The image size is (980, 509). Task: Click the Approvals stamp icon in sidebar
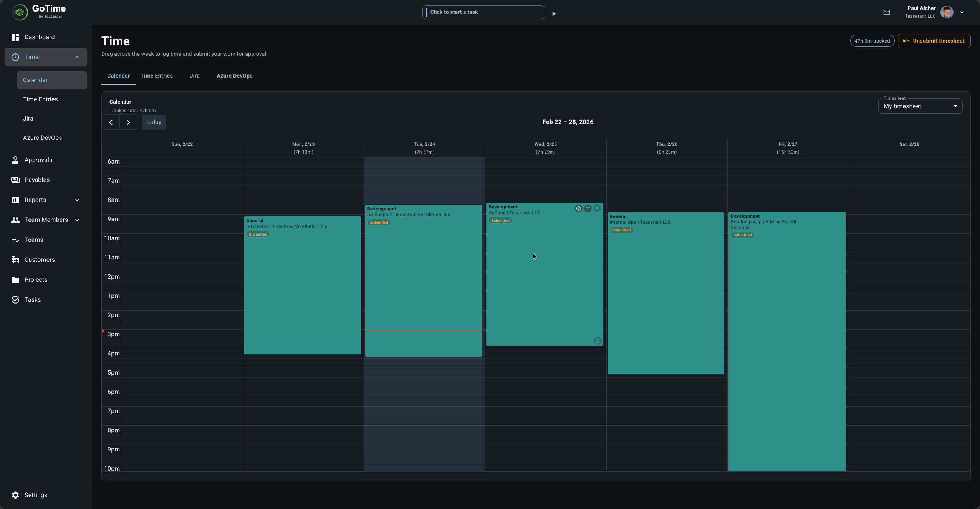click(x=15, y=160)
